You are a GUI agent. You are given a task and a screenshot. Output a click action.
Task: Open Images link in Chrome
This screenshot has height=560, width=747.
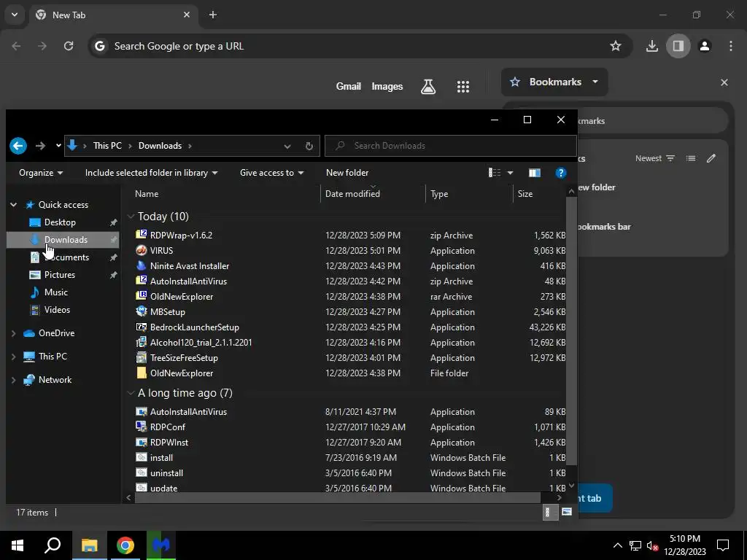387,87
